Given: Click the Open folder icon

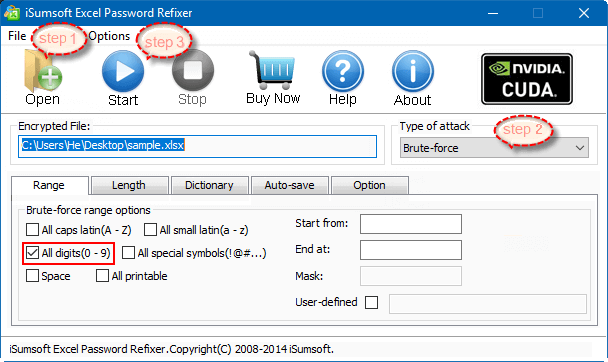Looking at the screenshot, I should 43,72.
